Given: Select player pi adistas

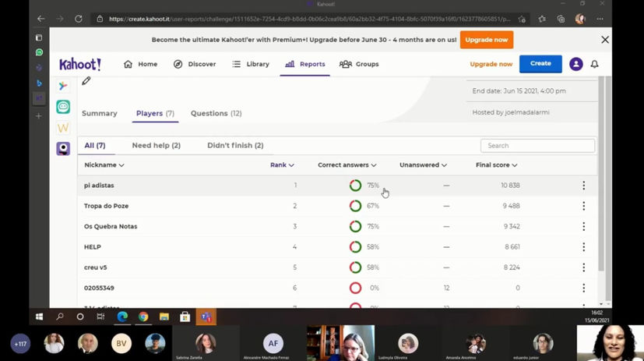Looking at the screenshot, I should [99, 186].
